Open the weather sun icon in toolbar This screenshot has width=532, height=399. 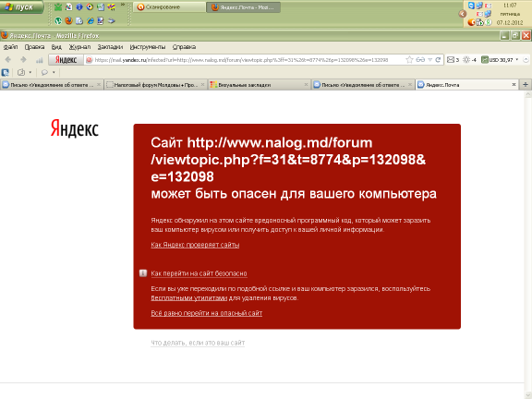(466, 60)
